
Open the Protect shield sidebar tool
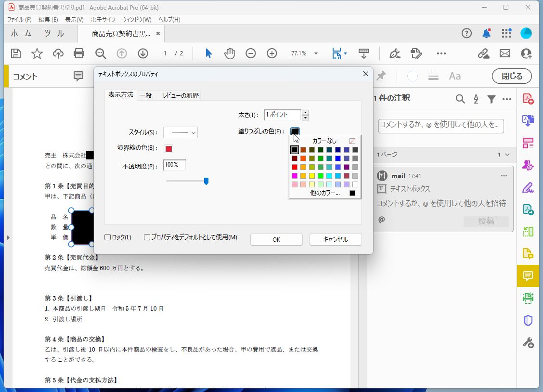click(x=528, y=320)
